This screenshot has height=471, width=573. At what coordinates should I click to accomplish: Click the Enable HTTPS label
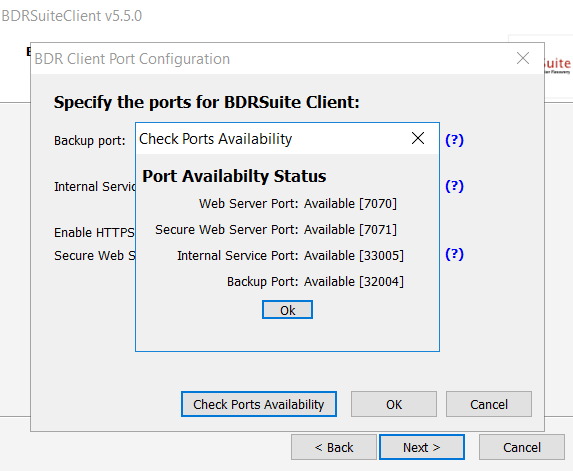94,233
